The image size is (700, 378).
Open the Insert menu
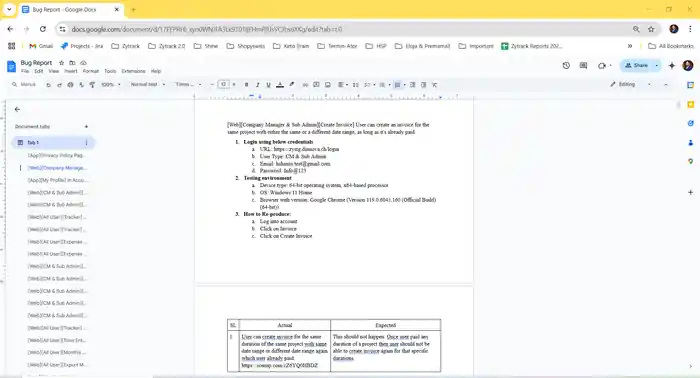pos(71,71)
